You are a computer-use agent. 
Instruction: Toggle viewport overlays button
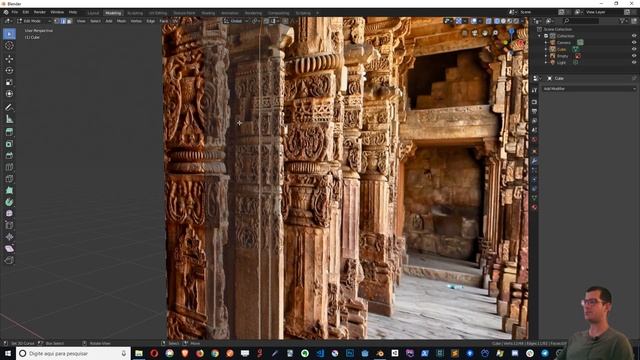pyautogui.click(x=474, y=21)
